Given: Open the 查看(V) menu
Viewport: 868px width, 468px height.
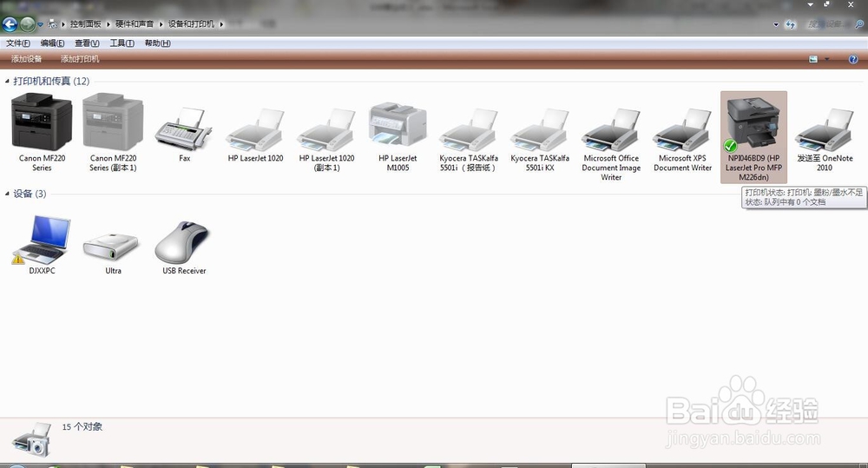Looking at the screenshot, I should pyautogui.click(x=87, y=43).
